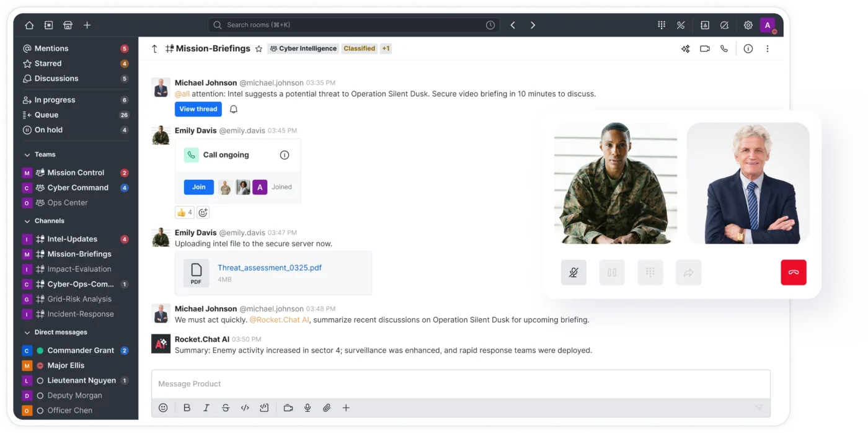The width and height of the screenshot is (868, 433).
Task: Open the Threat_assessment_0325.pdf link
Action: 270,268
